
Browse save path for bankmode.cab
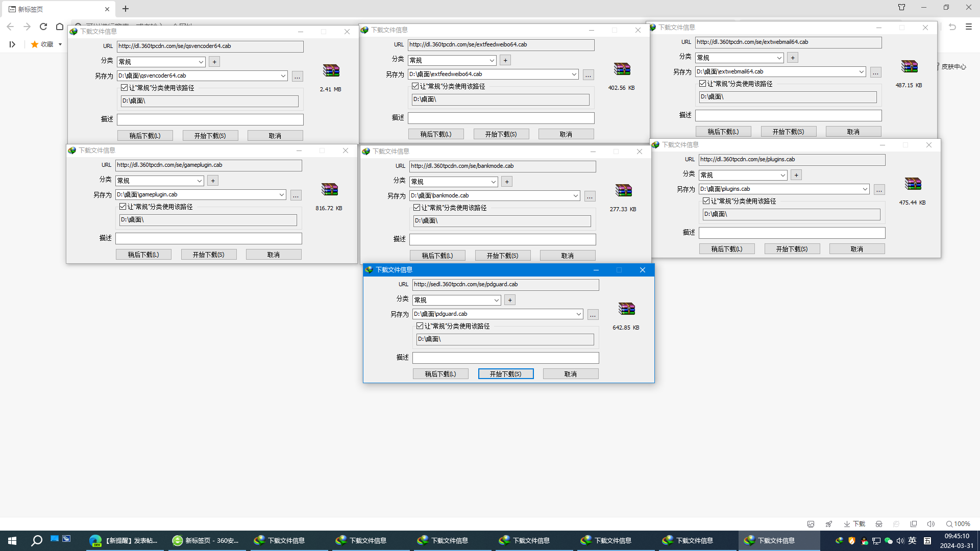[590, 196]
